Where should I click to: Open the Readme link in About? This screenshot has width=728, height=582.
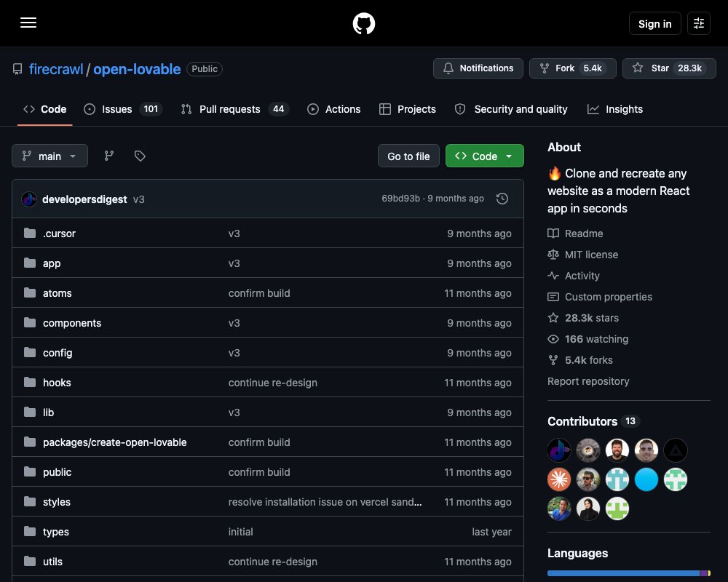coord(575,234)
